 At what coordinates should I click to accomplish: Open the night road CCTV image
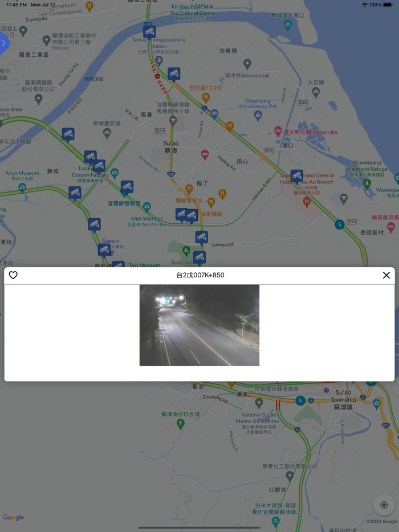click(199, 325)
